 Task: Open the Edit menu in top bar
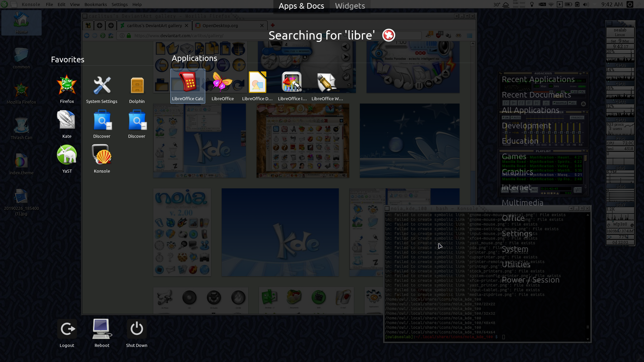61,4
